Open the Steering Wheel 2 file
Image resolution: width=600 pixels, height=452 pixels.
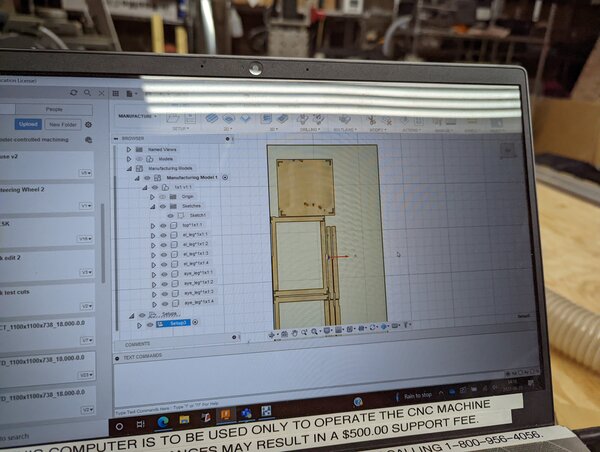[46, 199]
